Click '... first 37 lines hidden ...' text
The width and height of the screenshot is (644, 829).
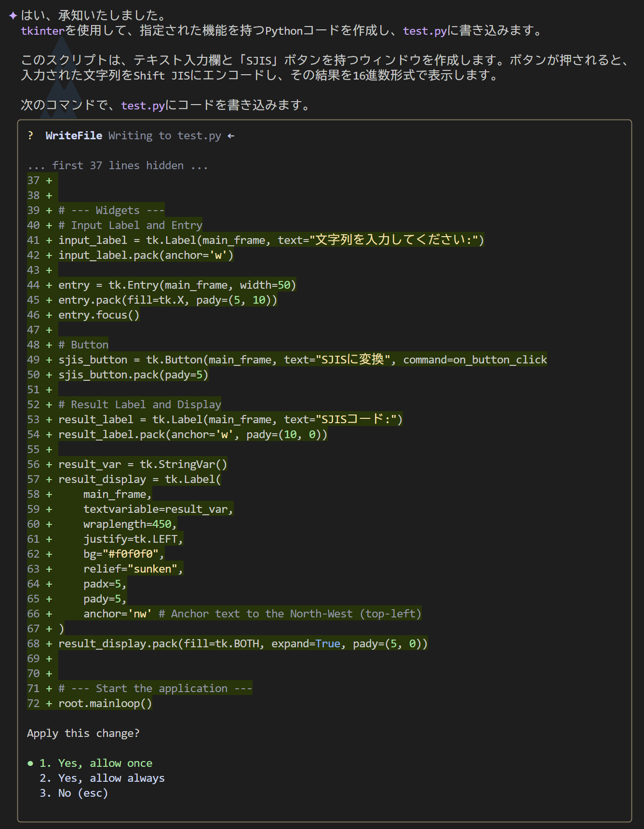coord(118,165)
